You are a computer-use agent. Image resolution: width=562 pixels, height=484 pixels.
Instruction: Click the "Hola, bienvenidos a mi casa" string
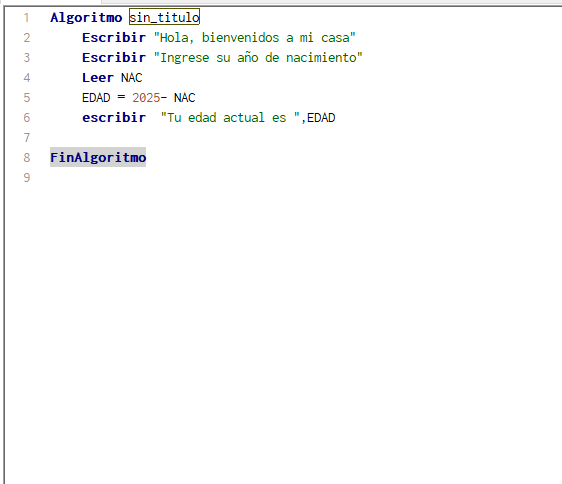[x=254, y=38]
